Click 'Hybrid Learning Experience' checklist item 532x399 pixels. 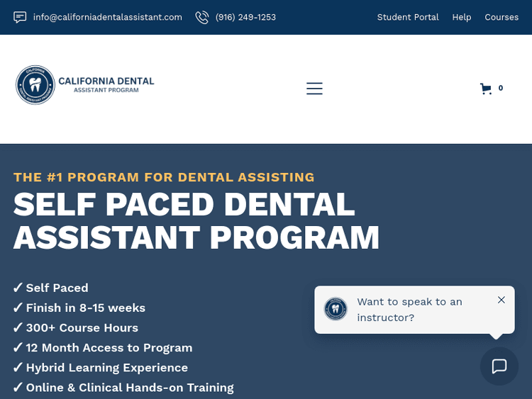[101, 368]
